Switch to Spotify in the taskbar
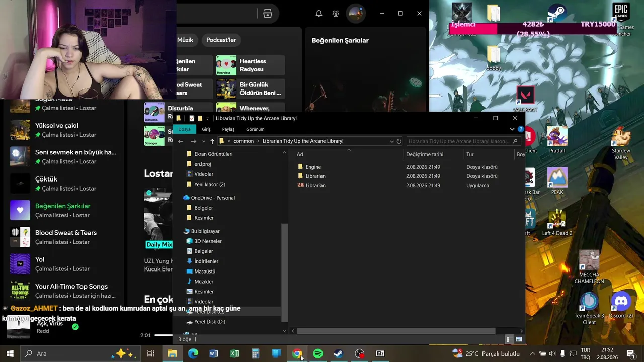The width and height of the screenshot is (644, 362). (318, 353)
